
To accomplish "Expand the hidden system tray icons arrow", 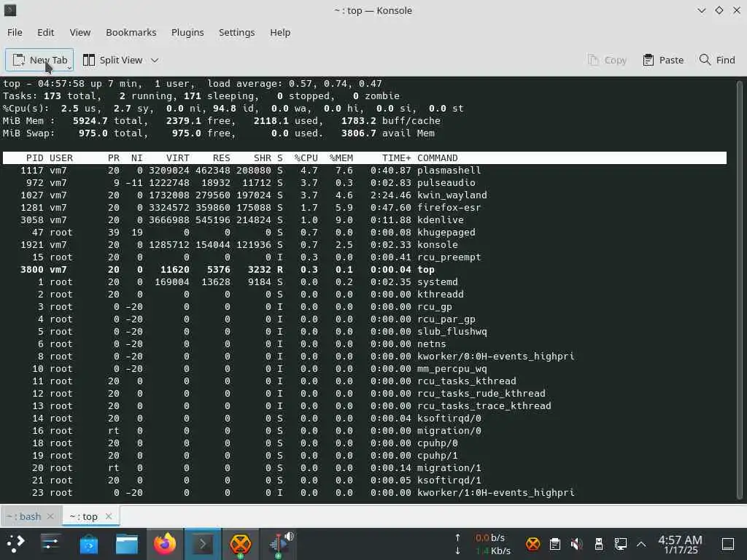I will [x=641, y=544].
